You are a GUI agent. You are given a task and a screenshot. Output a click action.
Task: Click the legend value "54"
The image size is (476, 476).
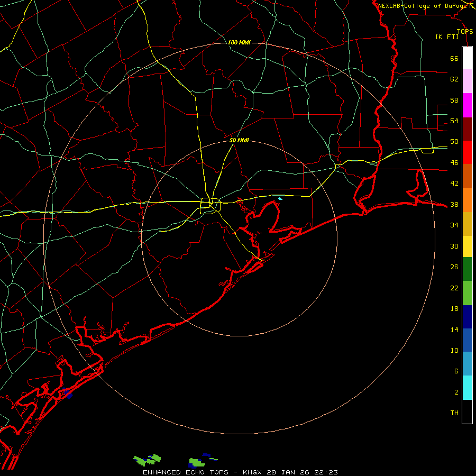tap(454, 121)
